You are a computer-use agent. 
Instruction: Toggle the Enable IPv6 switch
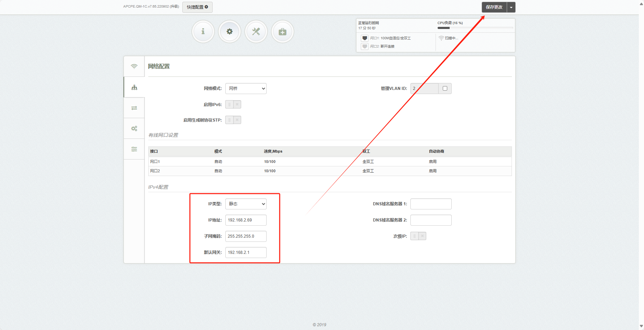[x=233, y=104]
